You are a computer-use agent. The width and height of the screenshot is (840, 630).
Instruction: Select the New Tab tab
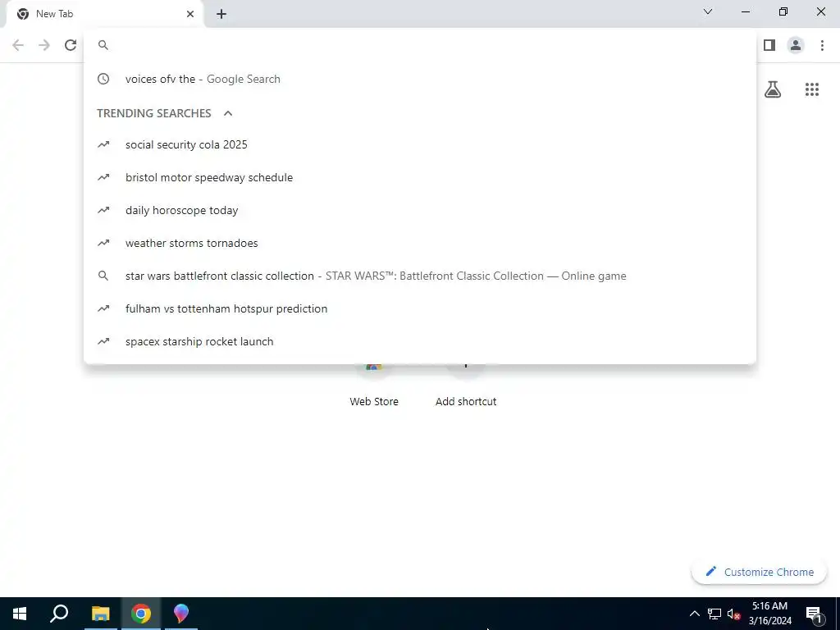point(104,14)
